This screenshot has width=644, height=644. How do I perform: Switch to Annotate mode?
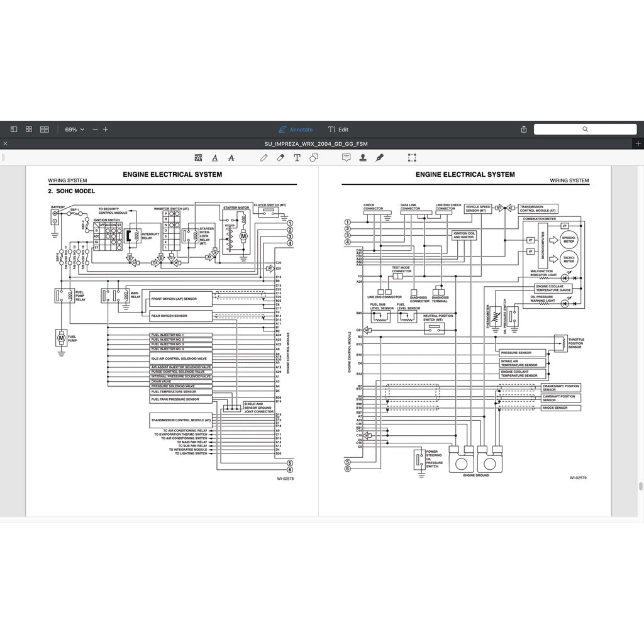(x=296, y=129)
